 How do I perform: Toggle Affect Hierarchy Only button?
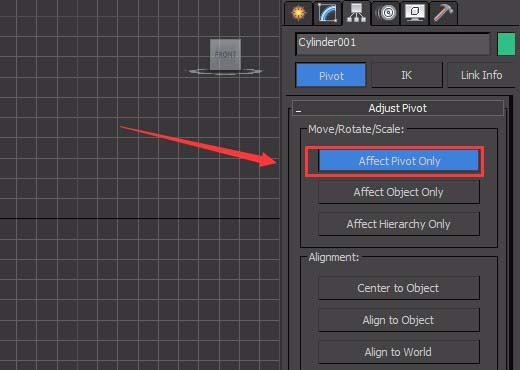coord(399,224)
